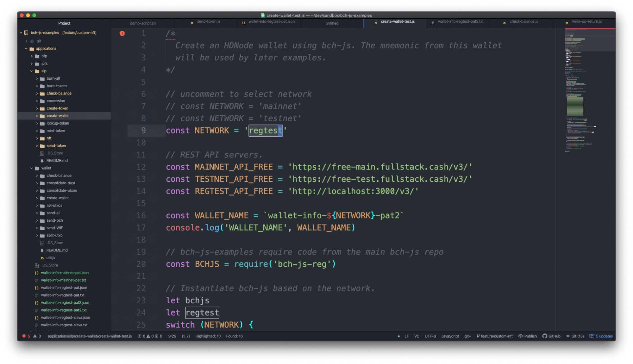Click the bch-js-examples repository icon
The height and width of the screenshot is (364, 633).
(26, 33)
